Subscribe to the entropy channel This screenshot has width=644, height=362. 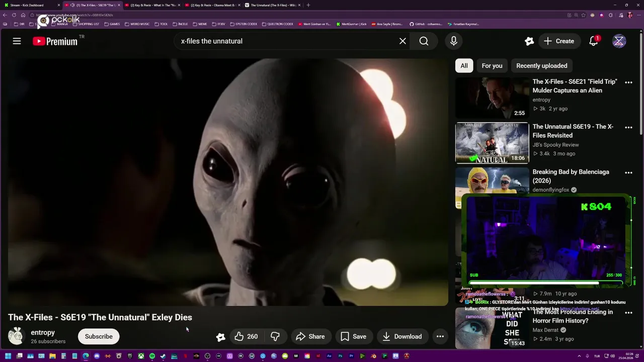pos(99,336)
